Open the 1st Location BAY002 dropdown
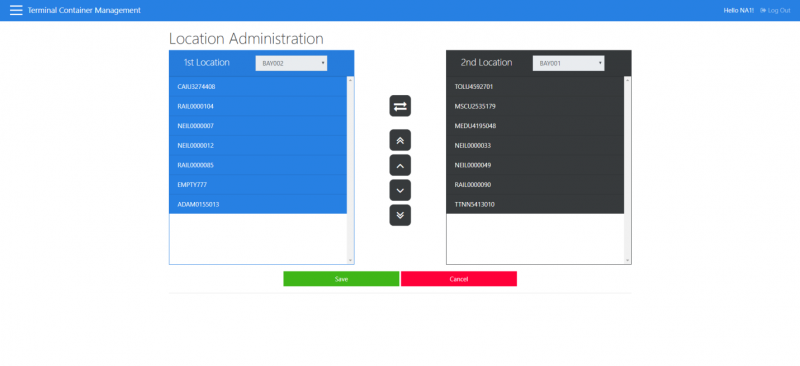The height and width of the screenshot is (366, 800). point(291,63)
